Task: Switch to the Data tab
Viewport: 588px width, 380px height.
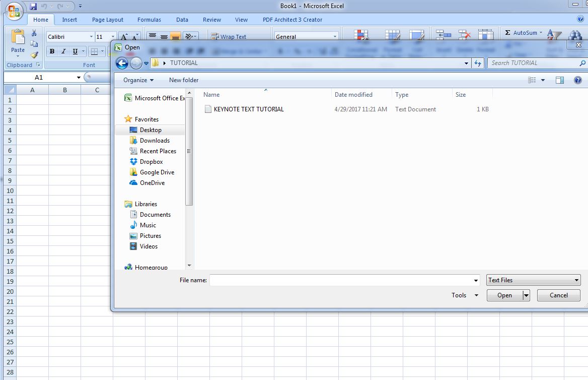Action: (x=182, y=20)
